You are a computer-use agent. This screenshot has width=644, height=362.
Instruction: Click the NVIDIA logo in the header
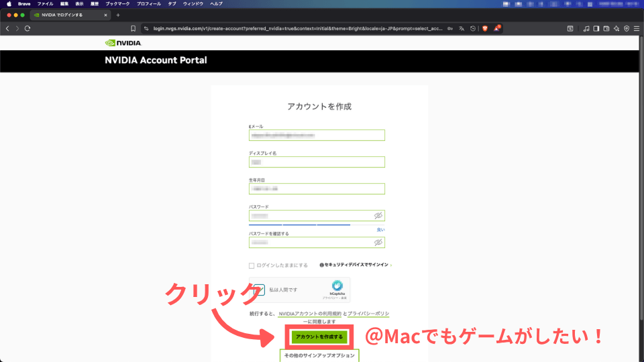pyautogui.click(x=123, y=43)
